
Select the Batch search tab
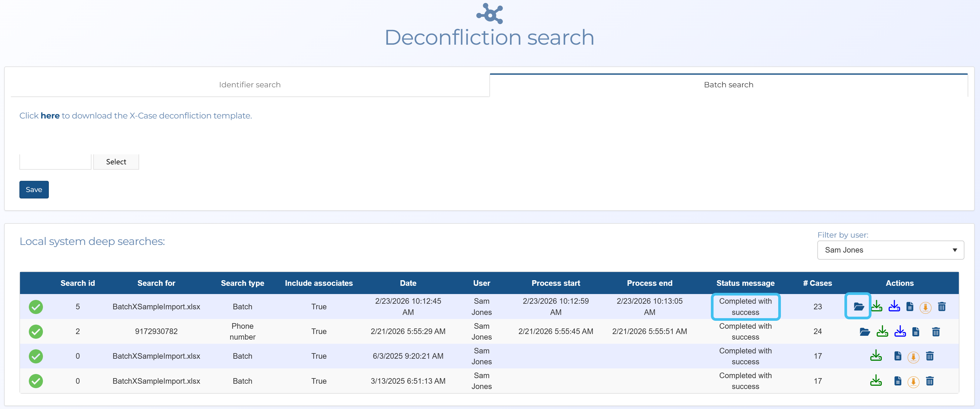point(728,85)
